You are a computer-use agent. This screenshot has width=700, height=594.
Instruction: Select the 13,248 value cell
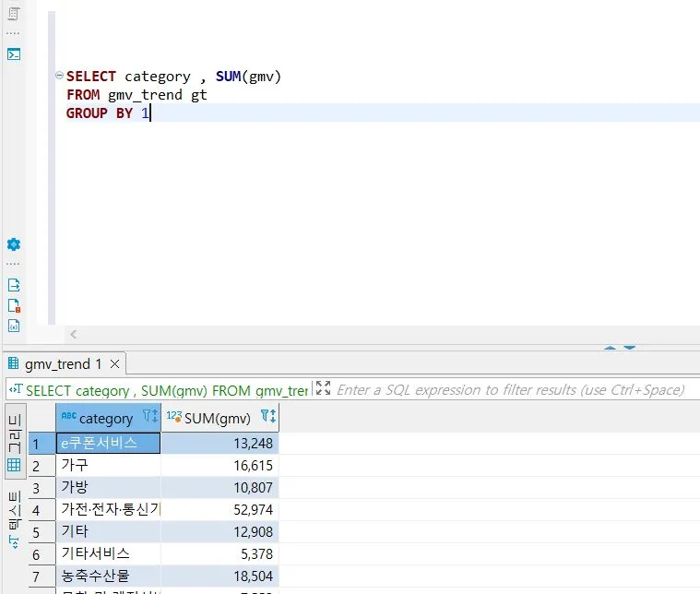tap(219, 443)
